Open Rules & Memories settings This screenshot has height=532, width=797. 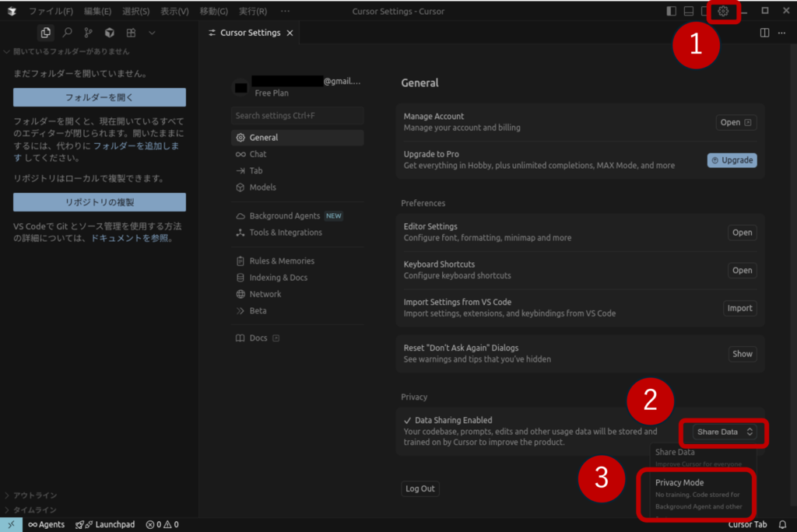297,261
